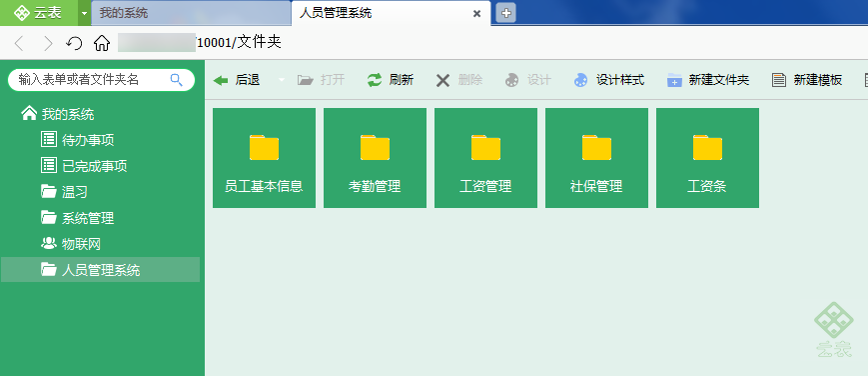868x376 pixels.
Task: Go forward with the right arrow
Action: (48, 43)
